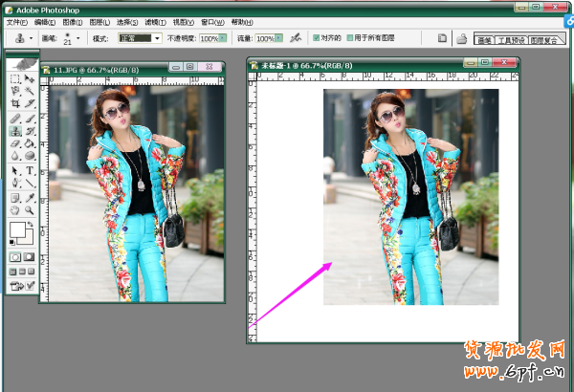The width and height of the screenshot is (574, 392).
Task: Select the Rectangular Marquee tool
Action: coord(15,78)
